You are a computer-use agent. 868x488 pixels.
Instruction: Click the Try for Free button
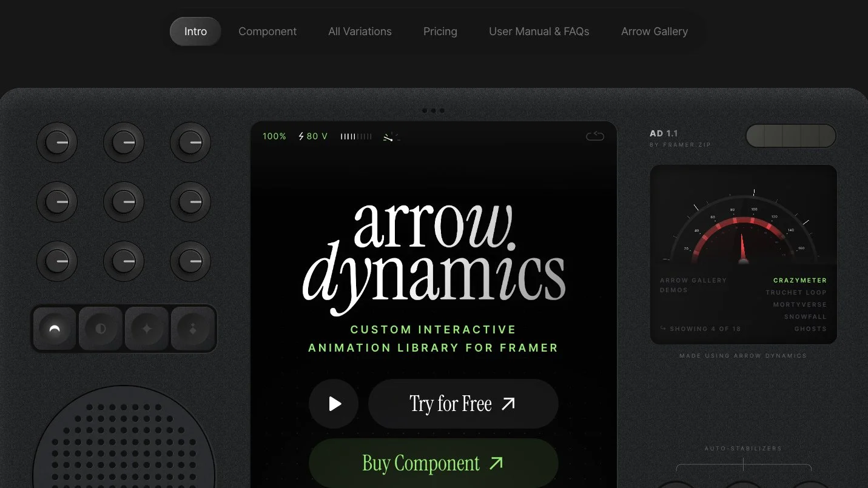463,404
